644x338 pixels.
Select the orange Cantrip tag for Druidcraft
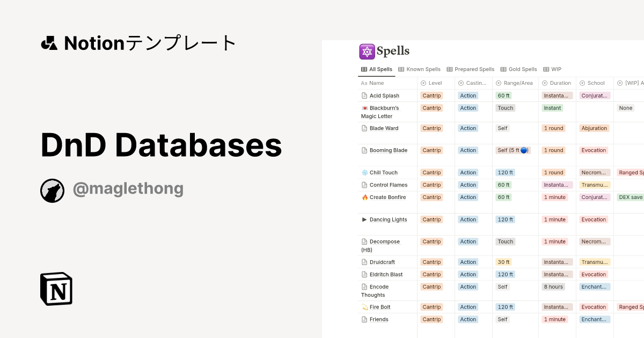[x=431, y=262]
